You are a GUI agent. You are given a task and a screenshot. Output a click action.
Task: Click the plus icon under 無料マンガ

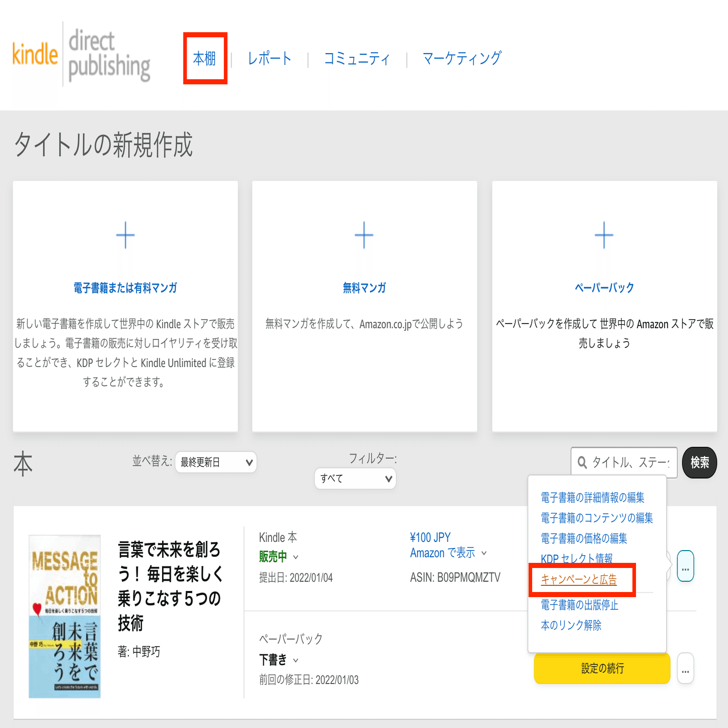click(x=364, y=235)
